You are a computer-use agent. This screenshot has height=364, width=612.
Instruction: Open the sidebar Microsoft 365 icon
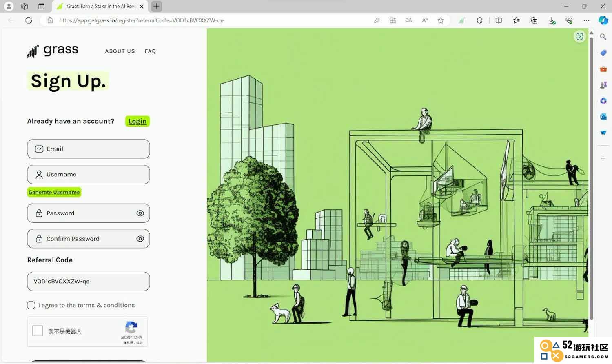(x=603, y=101)
